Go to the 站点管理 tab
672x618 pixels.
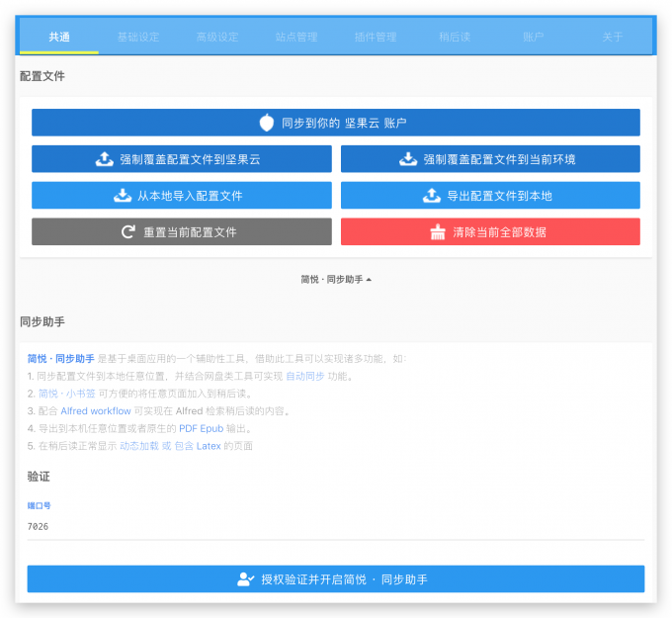click(x=296, y=38)
